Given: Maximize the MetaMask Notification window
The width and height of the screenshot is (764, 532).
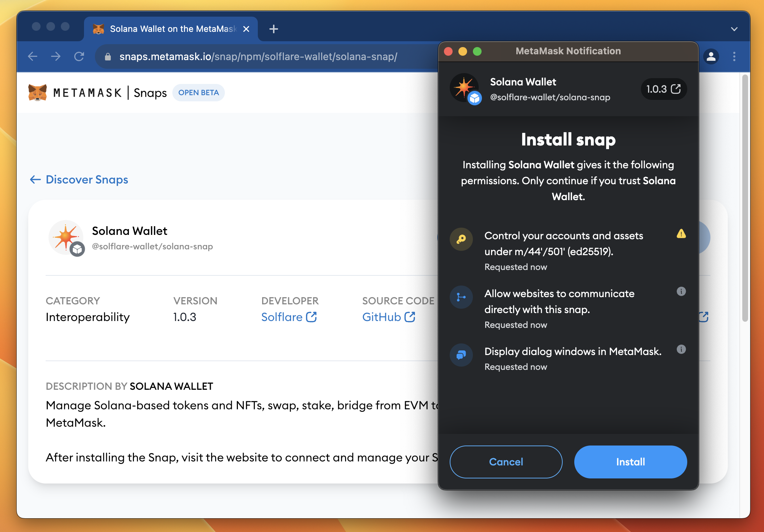Looking at the screenshot, I should pos(477,51).
